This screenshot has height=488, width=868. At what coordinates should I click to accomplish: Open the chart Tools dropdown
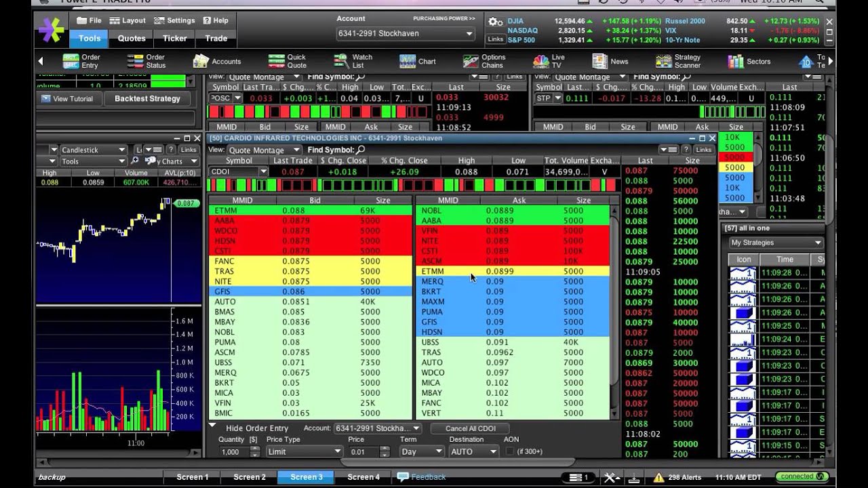[93, 161]
